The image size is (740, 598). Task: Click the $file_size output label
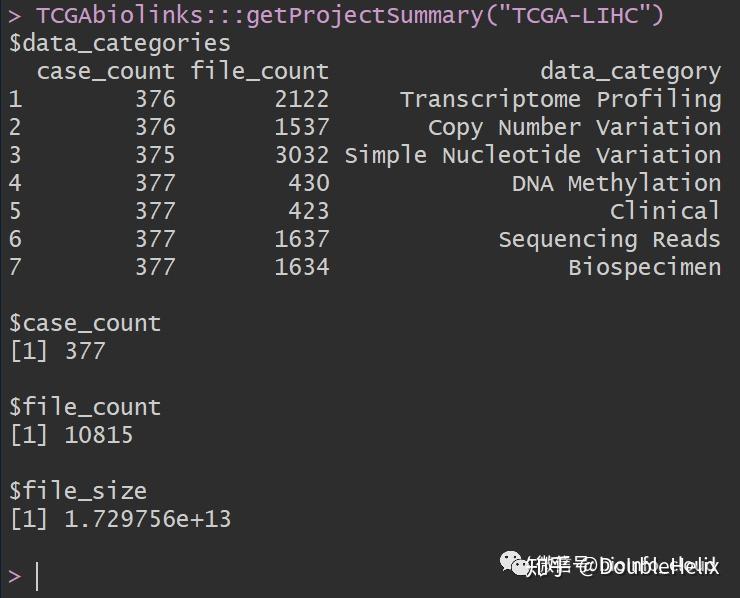pos(77,491)
